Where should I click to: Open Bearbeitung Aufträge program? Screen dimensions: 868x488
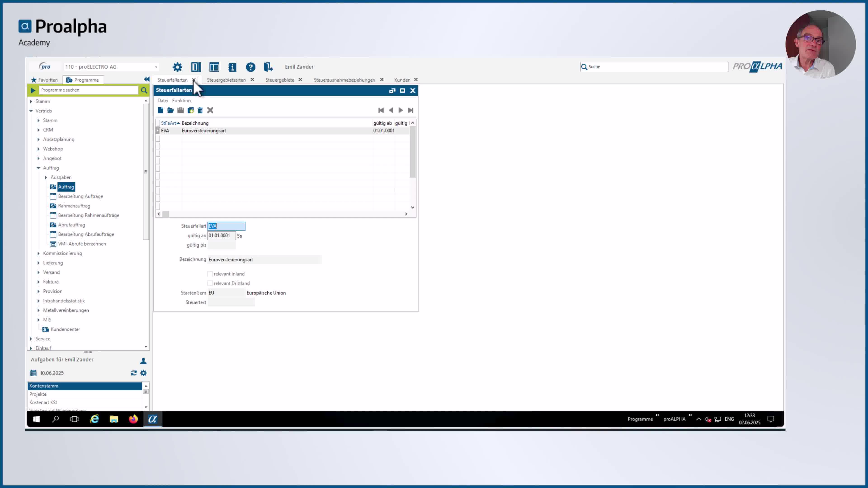80,196
